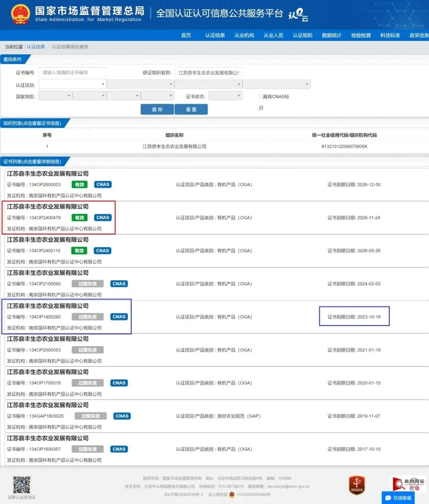Open the 认证规则 menu item

coord(303,35)
